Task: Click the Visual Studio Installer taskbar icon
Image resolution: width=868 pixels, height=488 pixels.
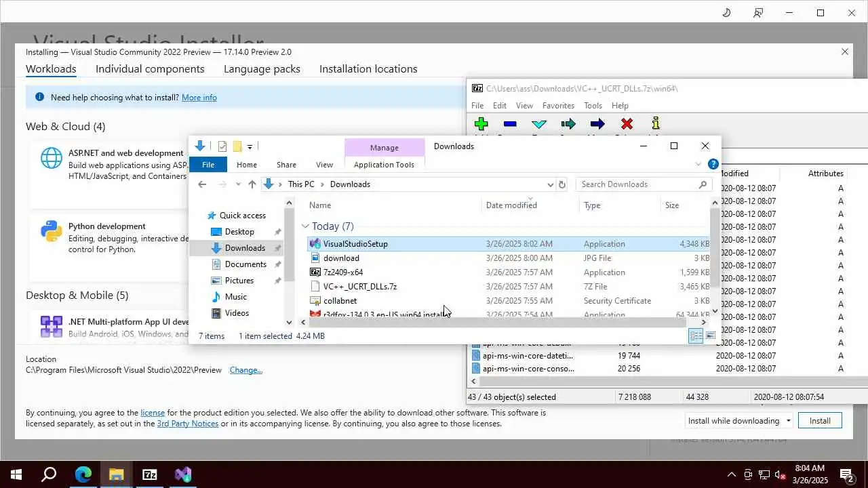Action: [x=183, y=474]
